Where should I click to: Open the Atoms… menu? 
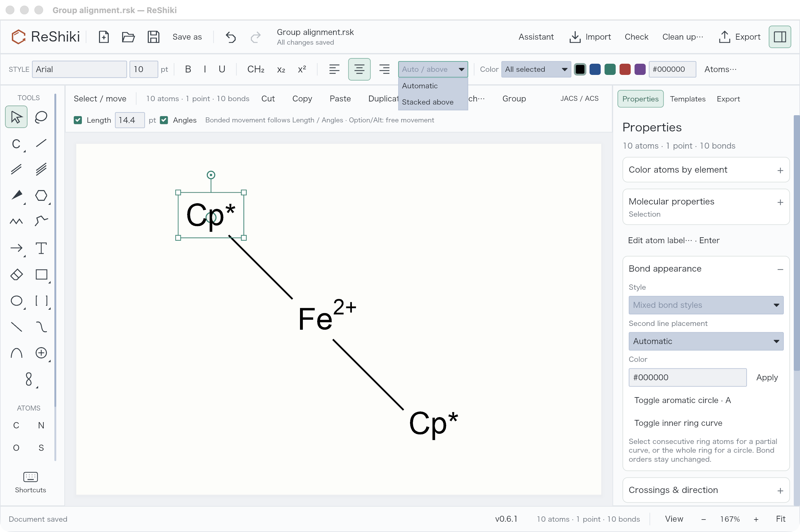[720, 69]
